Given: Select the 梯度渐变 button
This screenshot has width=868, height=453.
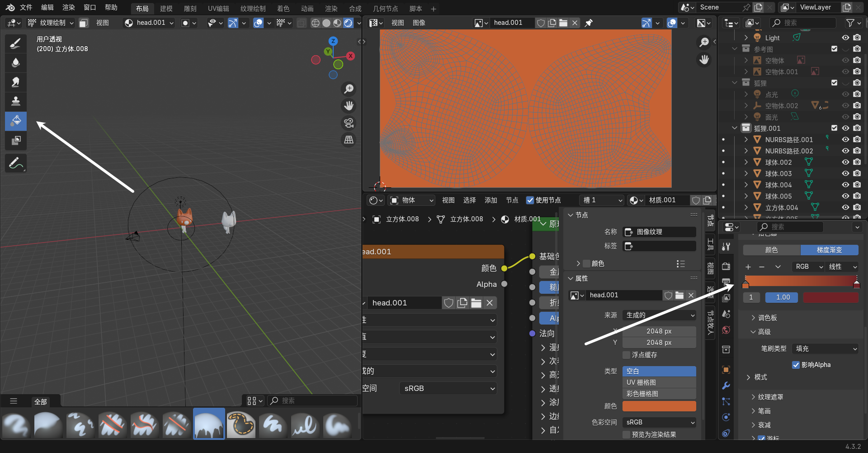Looking at the screenshot, I should point(829,250).
